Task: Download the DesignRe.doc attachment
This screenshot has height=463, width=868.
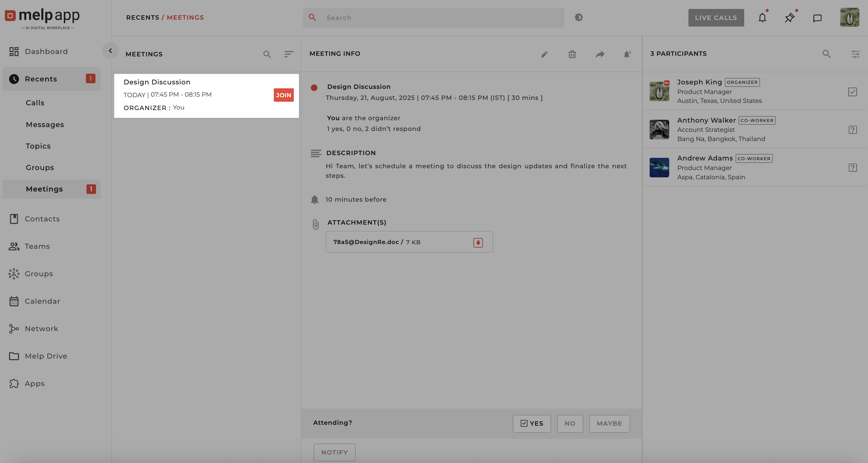Action: tap(478, 243)
